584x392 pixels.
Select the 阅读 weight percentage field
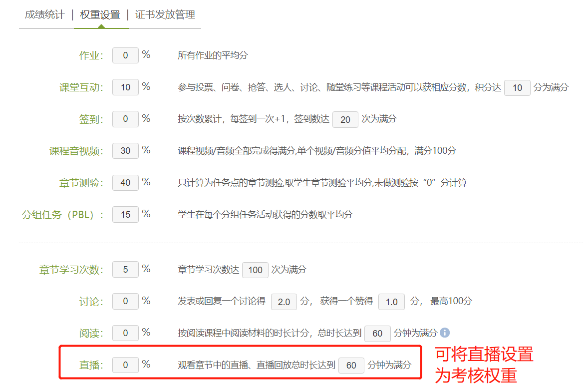[125, 333]
